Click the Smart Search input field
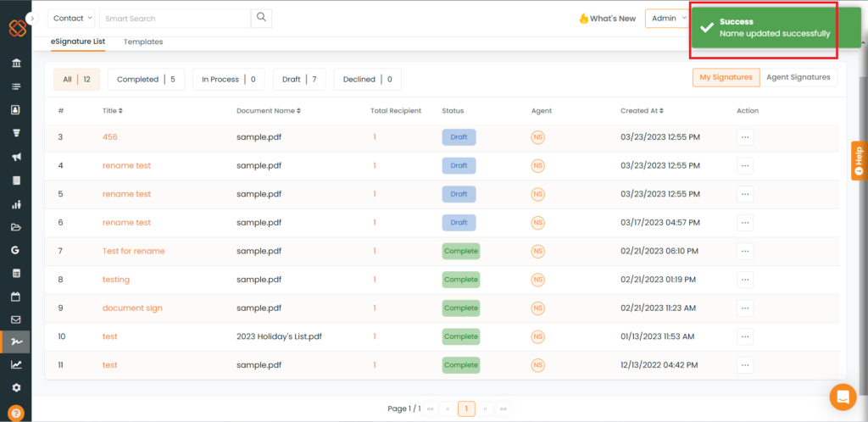The image size is (868, 422). pos(174,18)
